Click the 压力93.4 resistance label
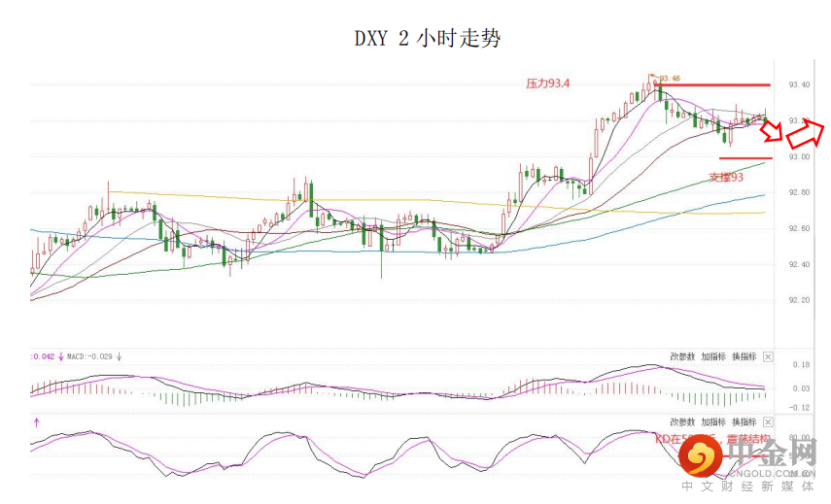 pos(548,84)
